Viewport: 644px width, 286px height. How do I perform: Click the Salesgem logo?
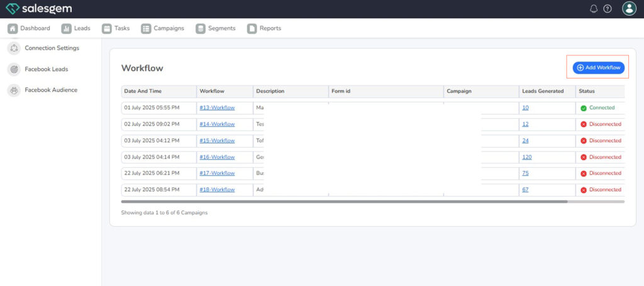point(38,9)
